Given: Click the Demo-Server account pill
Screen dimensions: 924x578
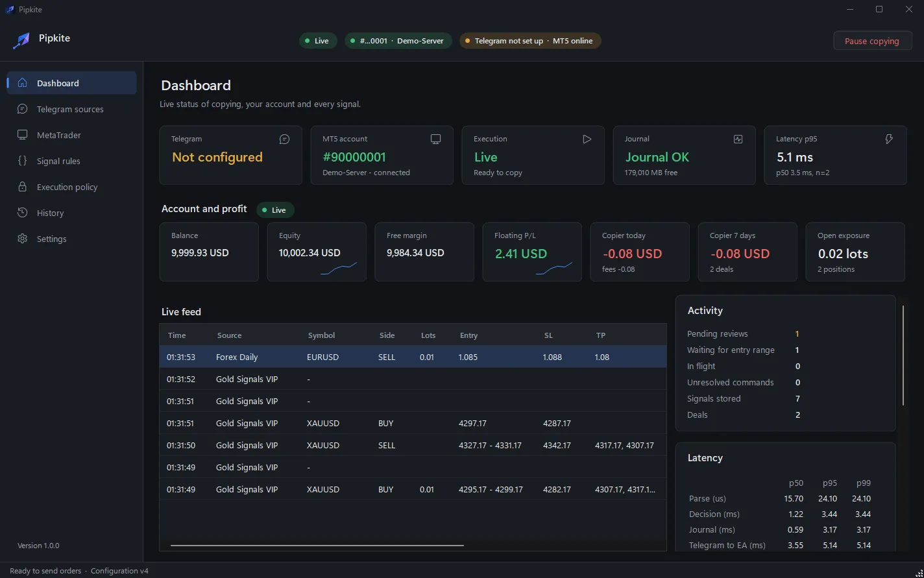Looking at the screenshot, I should point(398,41).
